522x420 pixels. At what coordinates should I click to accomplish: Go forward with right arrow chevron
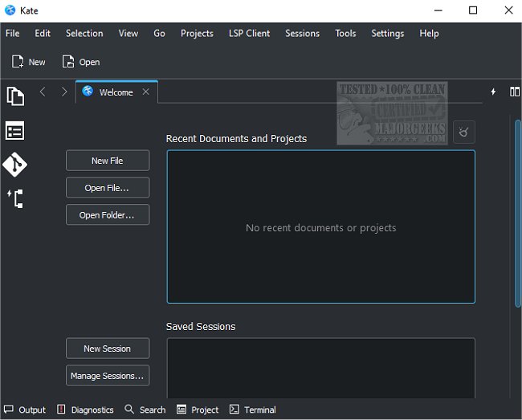pos(64,92)
